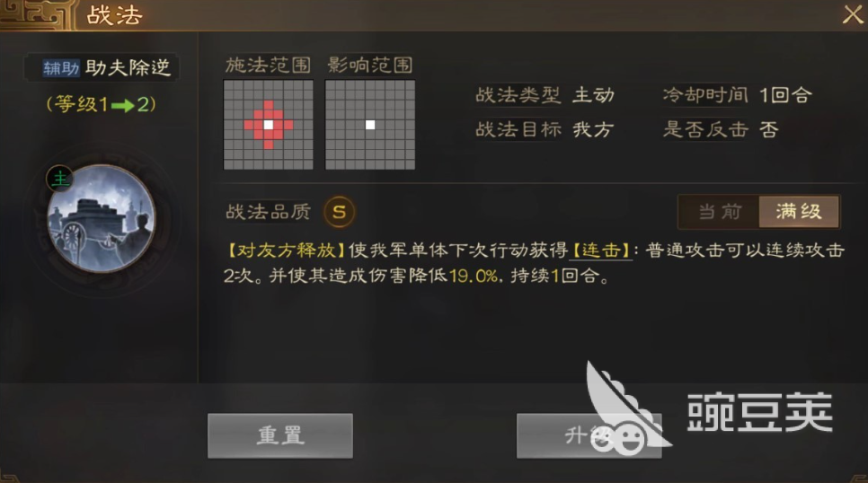This screenshot has height=483, width=868.
Task: Click the 施法范围 grid diagram
Action: point(269,125)
